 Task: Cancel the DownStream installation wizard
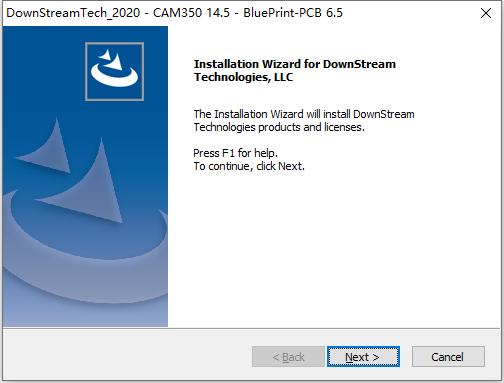pos(448,357)
